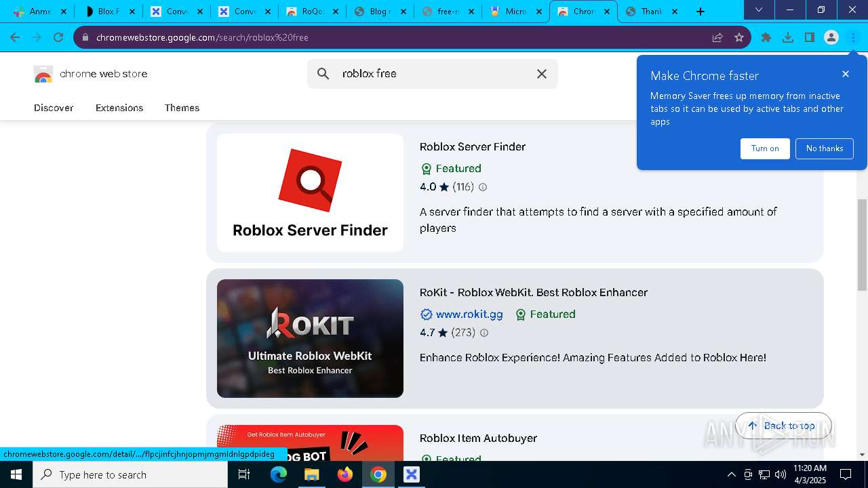Click the Windows taskbar search box
Viewport: 868px width, 488px height.
130,474
